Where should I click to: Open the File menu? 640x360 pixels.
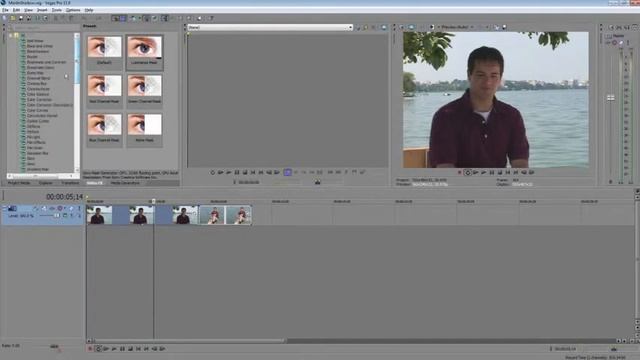click(5, 10)
